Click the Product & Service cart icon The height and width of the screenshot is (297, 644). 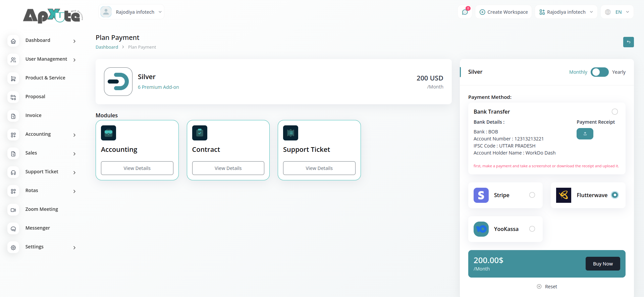(13, 78)
